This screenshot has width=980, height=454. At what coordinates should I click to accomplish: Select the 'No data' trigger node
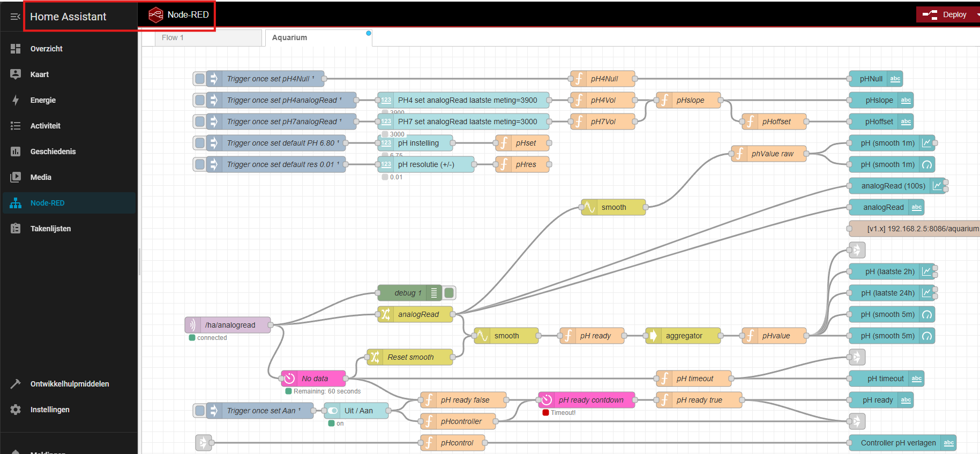pos(314,379)
